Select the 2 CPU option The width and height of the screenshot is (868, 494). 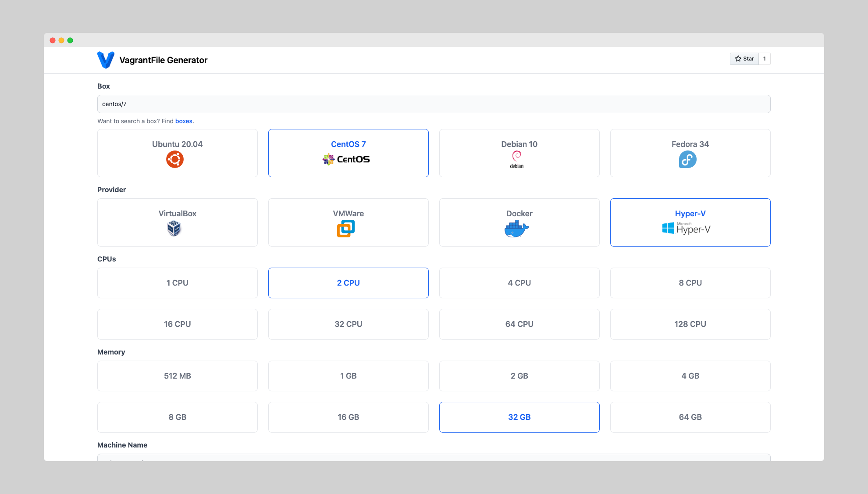(348, 283)
